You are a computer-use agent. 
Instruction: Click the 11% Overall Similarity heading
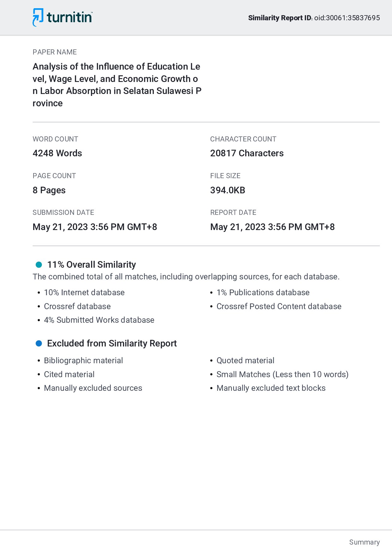pos(92,265)
